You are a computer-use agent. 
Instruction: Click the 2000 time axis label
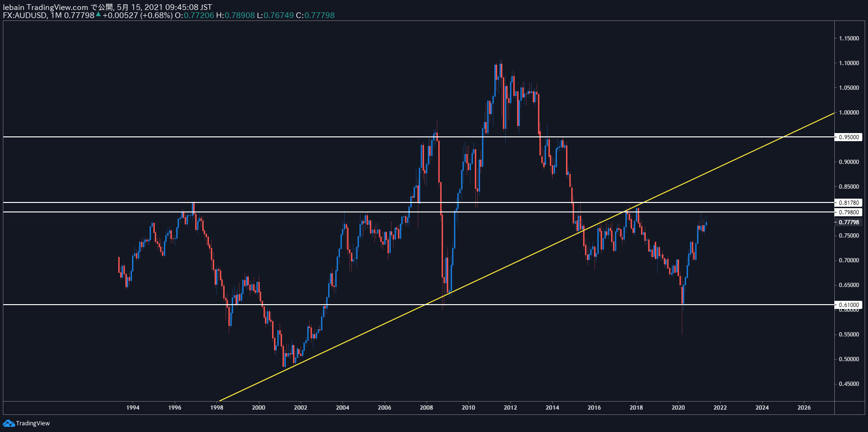259,407
